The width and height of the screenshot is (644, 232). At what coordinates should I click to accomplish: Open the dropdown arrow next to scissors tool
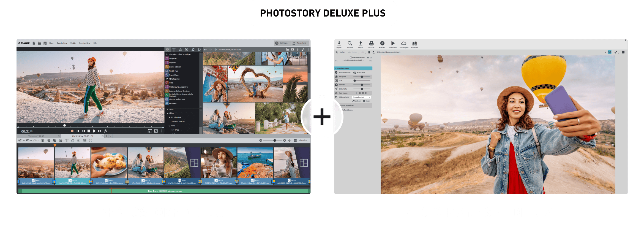pos(24,141)
